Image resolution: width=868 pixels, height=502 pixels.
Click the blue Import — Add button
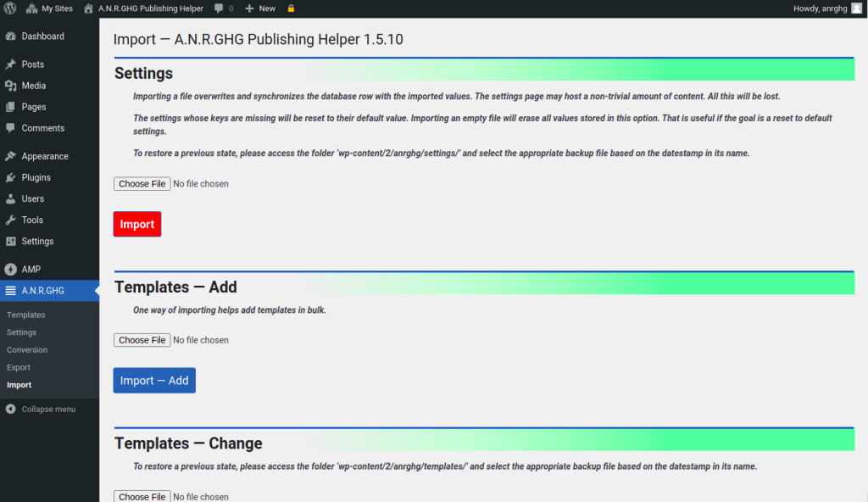coord(154,381)
